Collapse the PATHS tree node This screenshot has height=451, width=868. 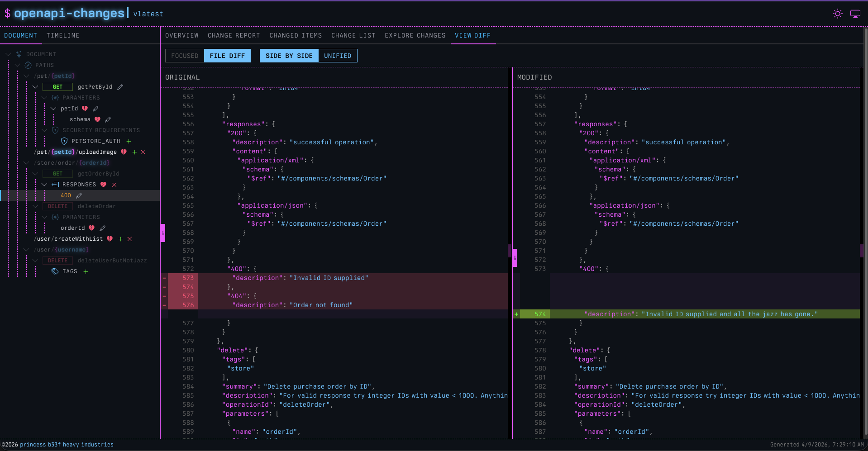coord(17,65)
